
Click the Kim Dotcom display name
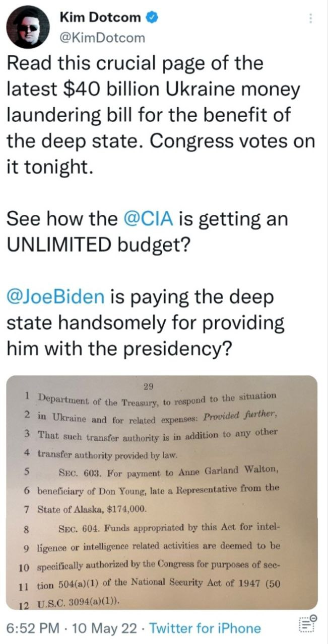point(100,18)
